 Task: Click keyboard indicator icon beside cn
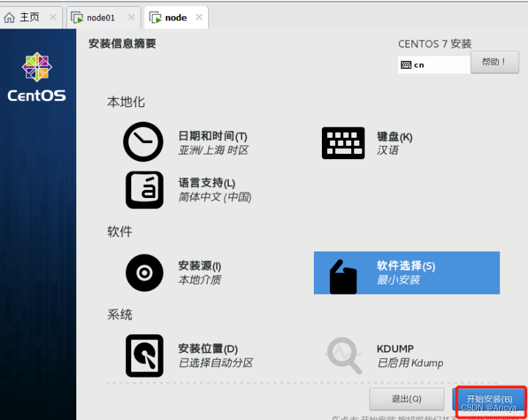[406, 65]
